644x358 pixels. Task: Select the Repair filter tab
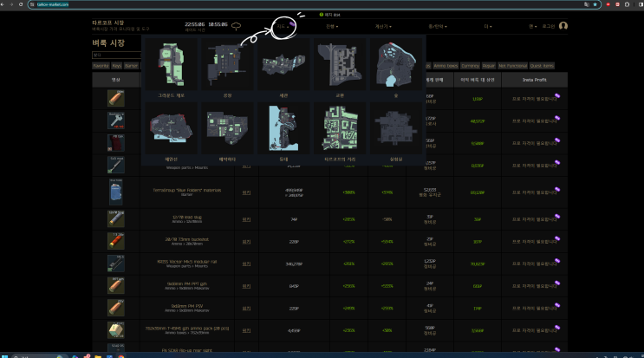(488, 66)
